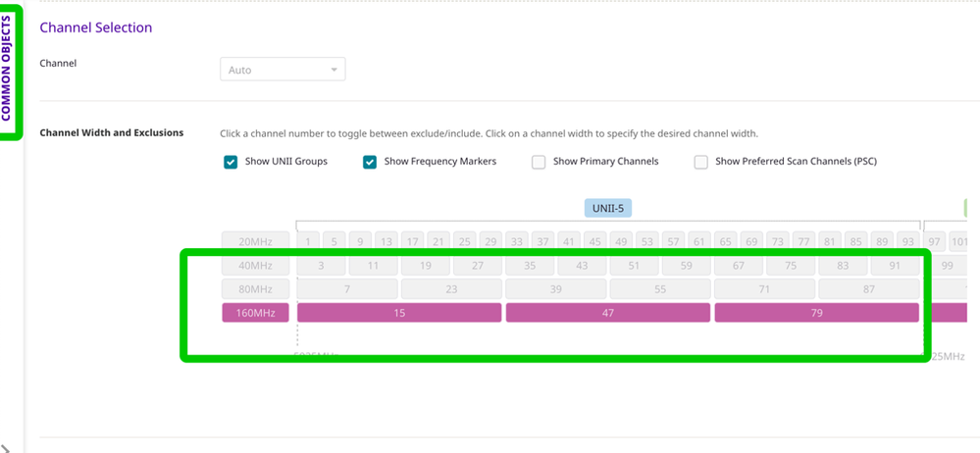This screenshot has height=453, width=980.
Task: Click 80MHz channel 71
Action: (764, 289)
